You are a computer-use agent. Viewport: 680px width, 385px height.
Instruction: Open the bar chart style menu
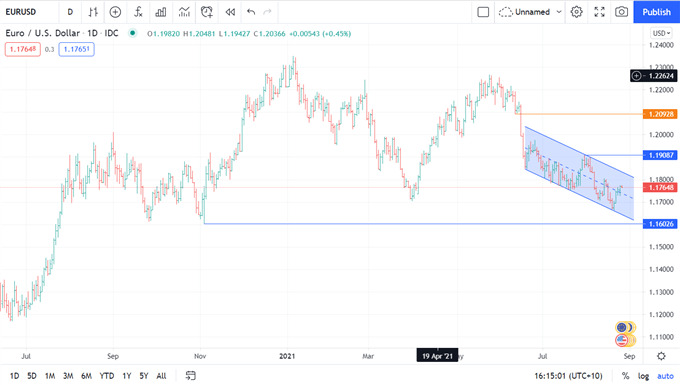pyautogui.click(x=93, y=12)
